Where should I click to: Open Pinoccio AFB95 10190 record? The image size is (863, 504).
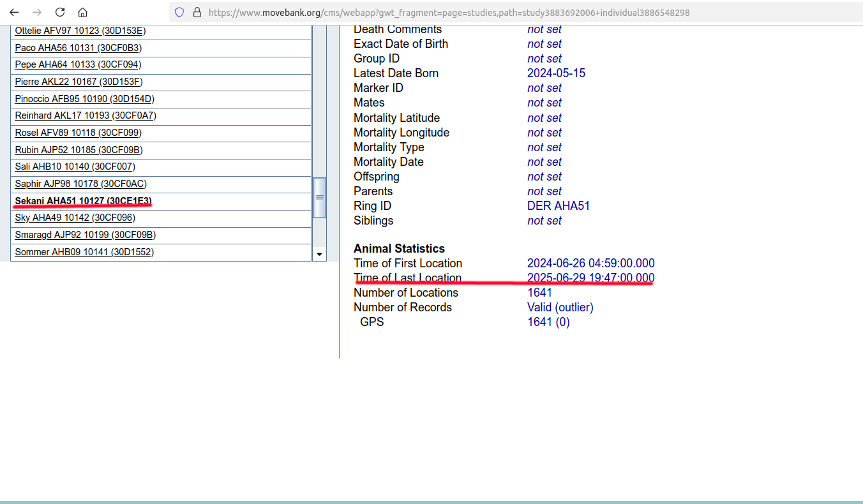pos(84,99)
